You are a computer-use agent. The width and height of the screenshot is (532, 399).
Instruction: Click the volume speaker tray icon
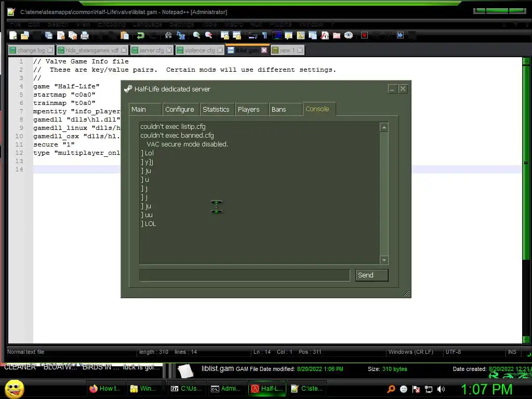[x=441, y=389]
